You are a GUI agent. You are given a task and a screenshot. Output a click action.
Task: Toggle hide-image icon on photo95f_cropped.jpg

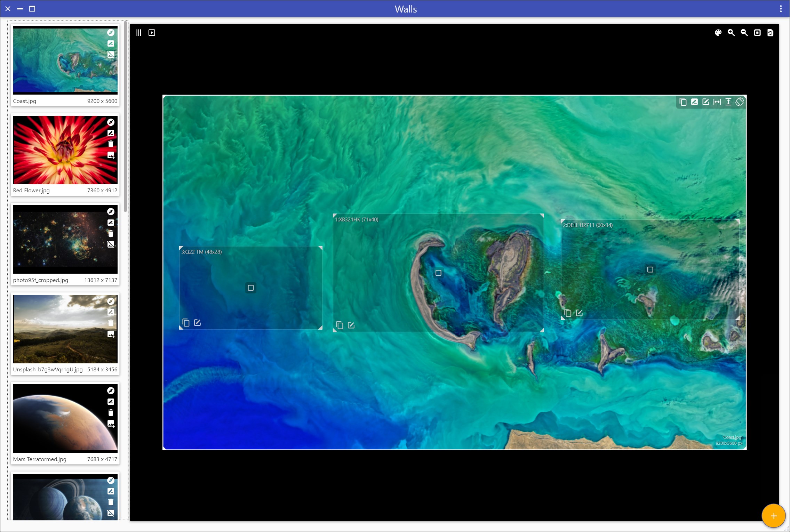[111, 244]
